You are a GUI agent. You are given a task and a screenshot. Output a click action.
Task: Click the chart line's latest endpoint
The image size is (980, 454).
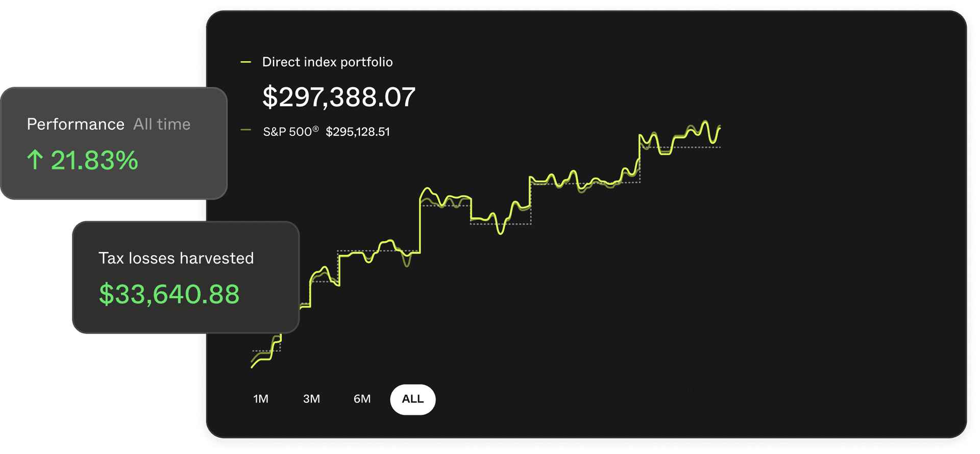(720, 126)
